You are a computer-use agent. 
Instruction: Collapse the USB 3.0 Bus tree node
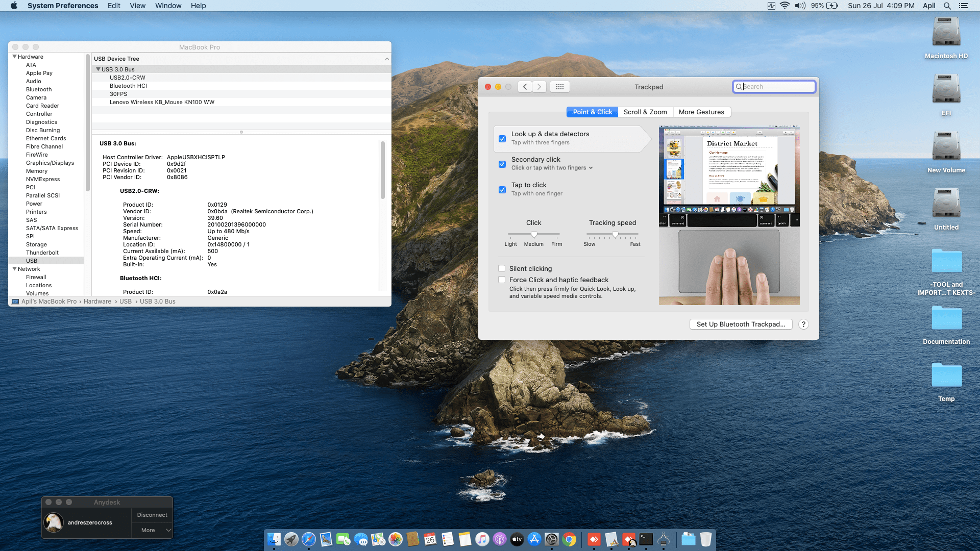point(98,69)
